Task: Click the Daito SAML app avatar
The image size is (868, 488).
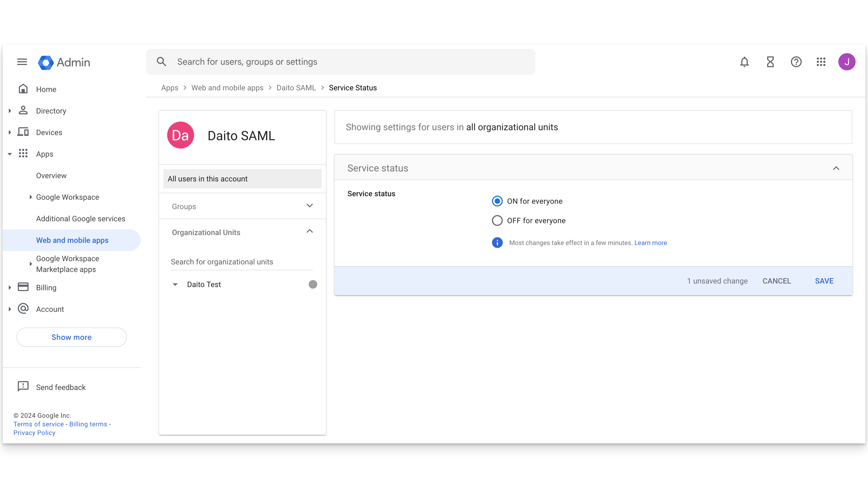Action: click(180, 135)
